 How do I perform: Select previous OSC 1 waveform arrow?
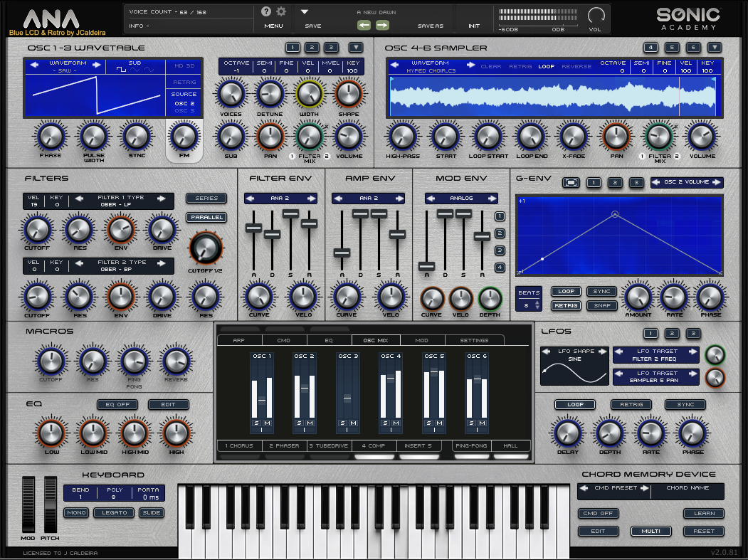click(x=34, y=64)
